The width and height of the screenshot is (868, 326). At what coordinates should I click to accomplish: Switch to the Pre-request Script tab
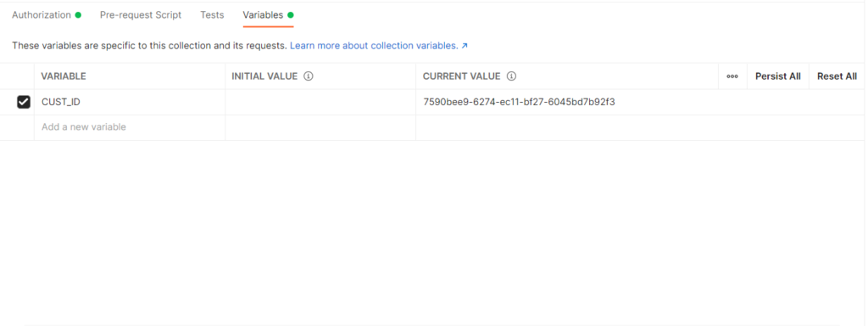(x=141, y=15)
